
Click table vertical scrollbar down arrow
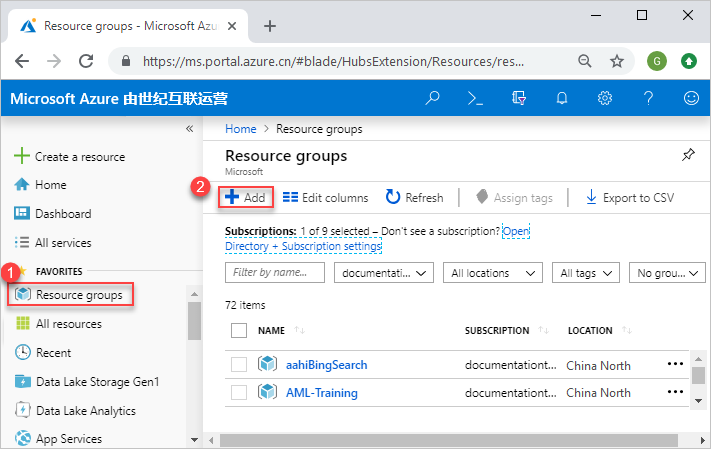click(699, 401)
